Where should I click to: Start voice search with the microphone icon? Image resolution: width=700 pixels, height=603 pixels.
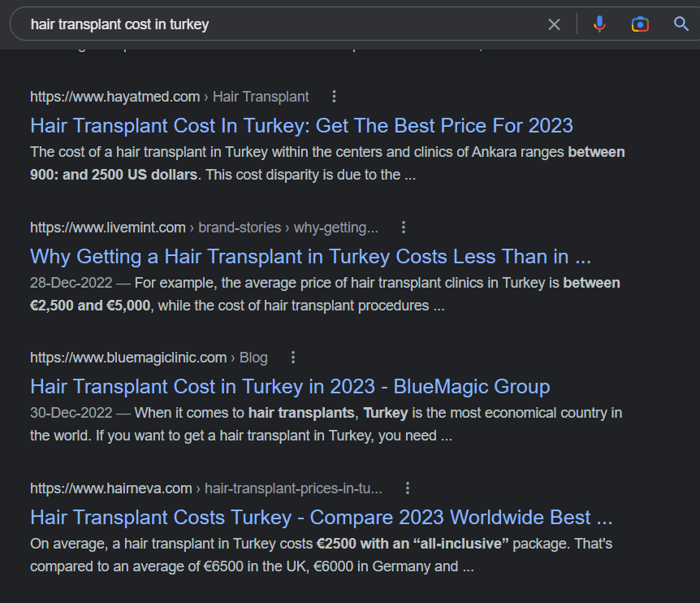(x=599, y=24)
